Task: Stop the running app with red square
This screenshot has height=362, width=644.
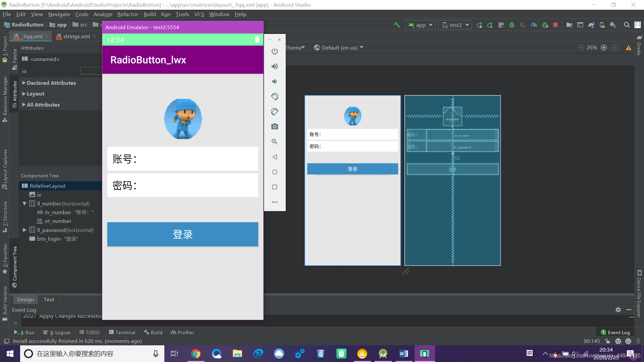Action: tap(555, 25)
